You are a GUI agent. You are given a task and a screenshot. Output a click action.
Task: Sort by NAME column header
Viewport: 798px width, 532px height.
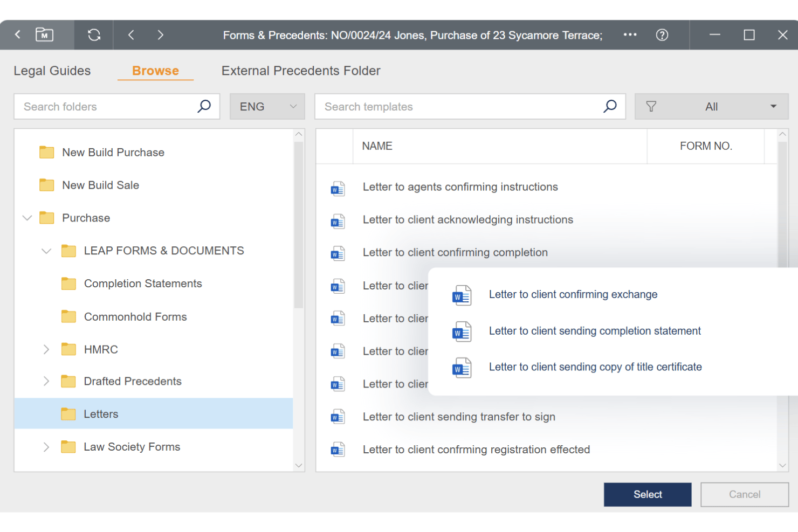pos(377,146)
